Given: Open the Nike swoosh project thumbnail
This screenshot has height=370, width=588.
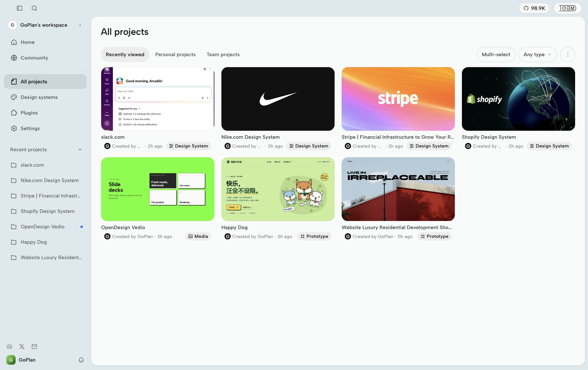Looking at the screenshot, I should (278, 99).
